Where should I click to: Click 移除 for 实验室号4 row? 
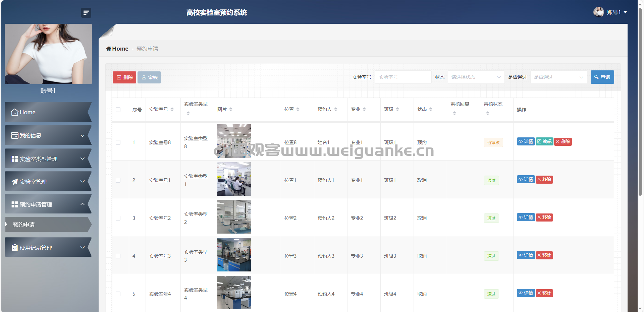coord(544,293)
